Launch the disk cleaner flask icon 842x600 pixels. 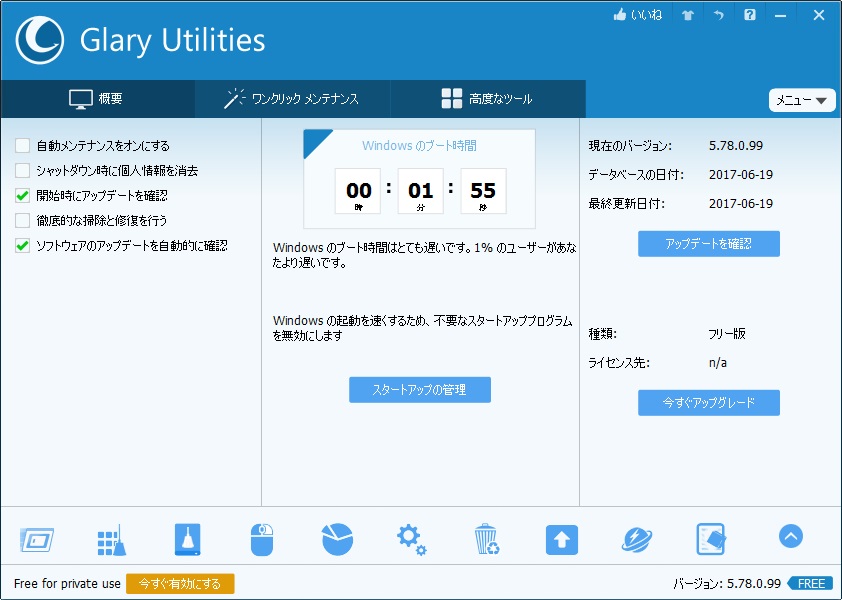coord(186,537)
